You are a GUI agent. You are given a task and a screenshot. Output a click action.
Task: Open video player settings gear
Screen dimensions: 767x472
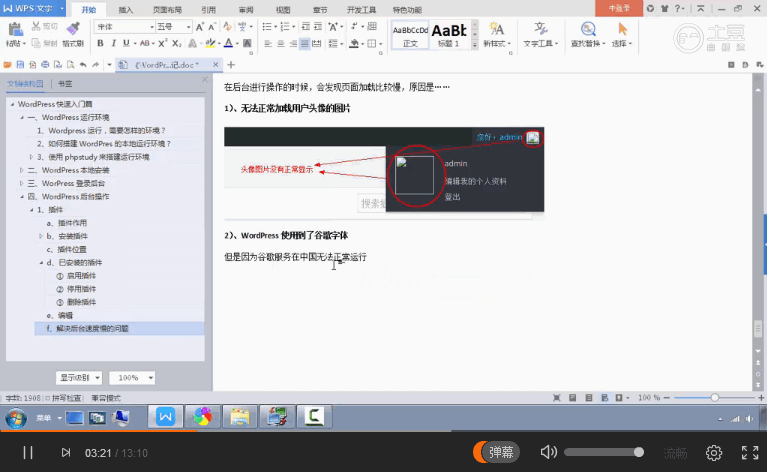coord(714,452)
